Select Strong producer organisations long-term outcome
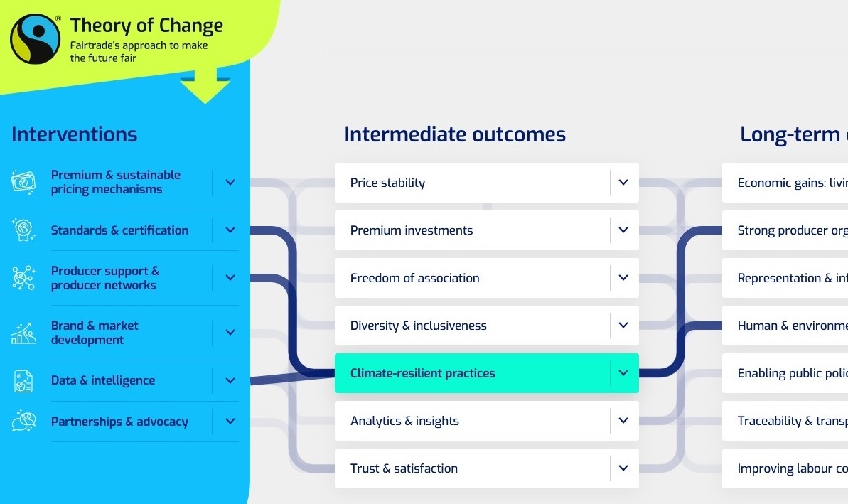Screen dimensions: 848x504 click(x=785, y=230)
